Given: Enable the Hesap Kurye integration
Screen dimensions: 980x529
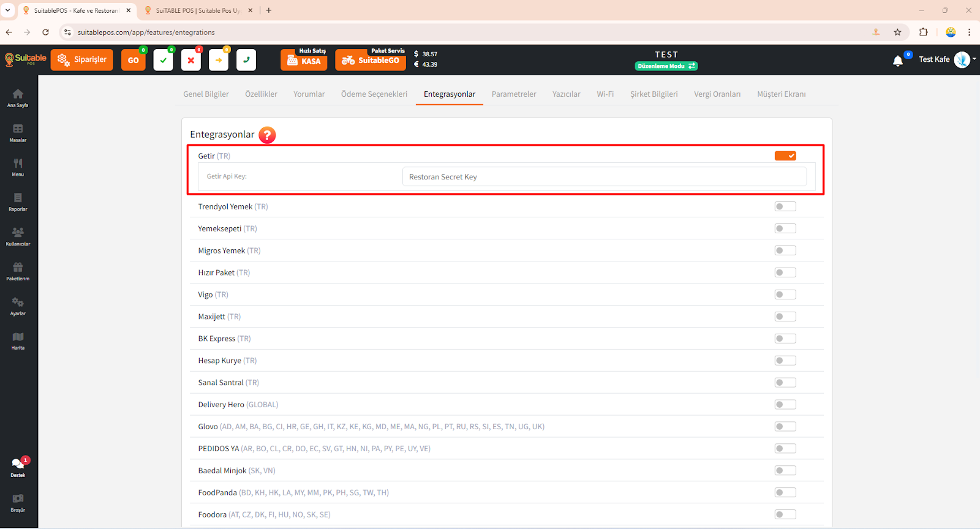Looking at the screenshot, I should pyautogui.click(x=785, y=361).
